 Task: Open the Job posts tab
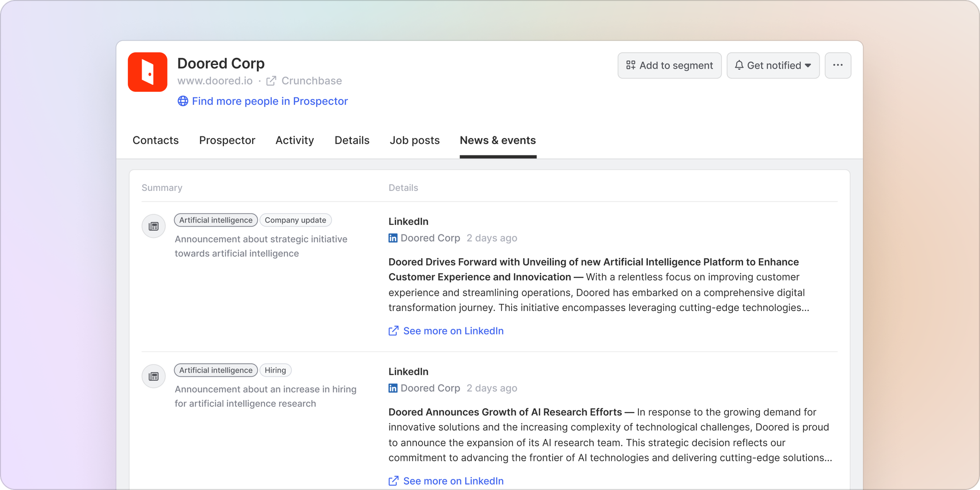point(415,140)
